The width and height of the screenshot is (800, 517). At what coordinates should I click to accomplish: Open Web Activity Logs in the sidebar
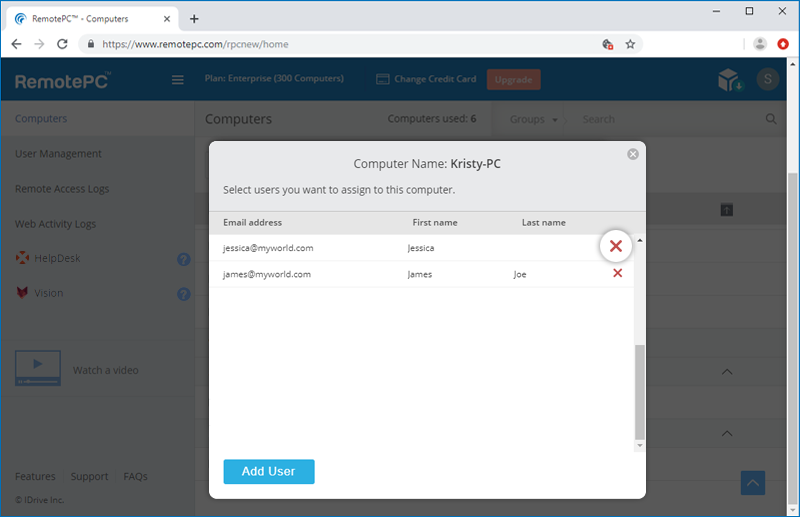point(55,224)
